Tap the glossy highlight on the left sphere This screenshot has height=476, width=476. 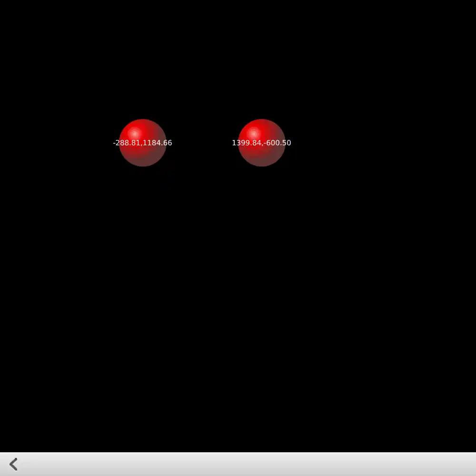[135, 133]
